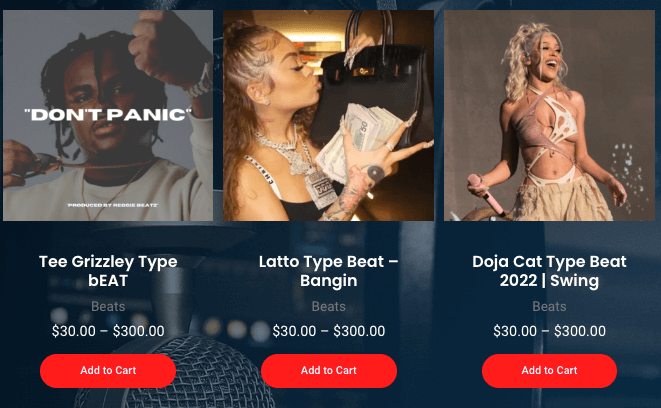Add Latto Type Beat – Bangin to cart
The image size is (661, 408).
click(329, 370)
